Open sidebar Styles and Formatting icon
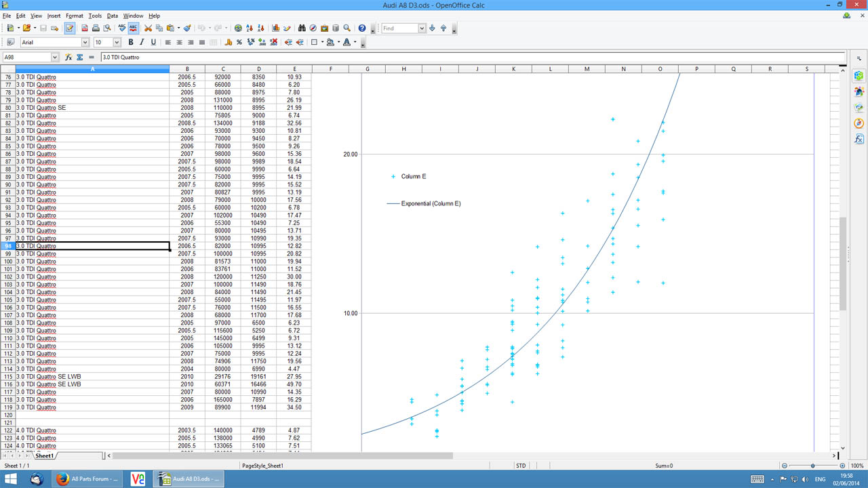868x488 pixels. coord(859,91)
